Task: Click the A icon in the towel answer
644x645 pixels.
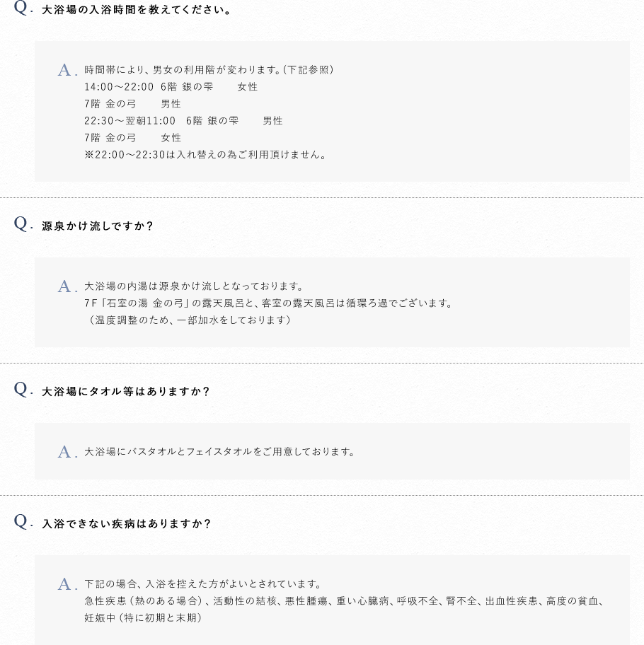Action: click(x=67, y=452)
